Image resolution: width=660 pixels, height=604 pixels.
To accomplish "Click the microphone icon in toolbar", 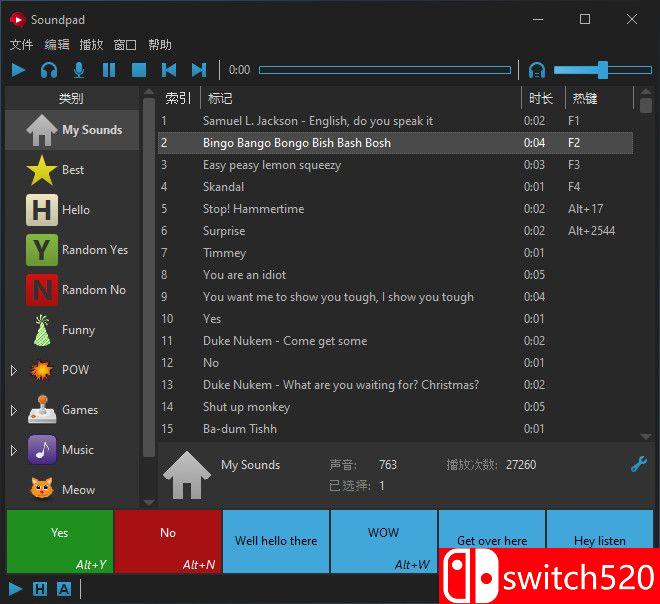I will tap(79, 70).
